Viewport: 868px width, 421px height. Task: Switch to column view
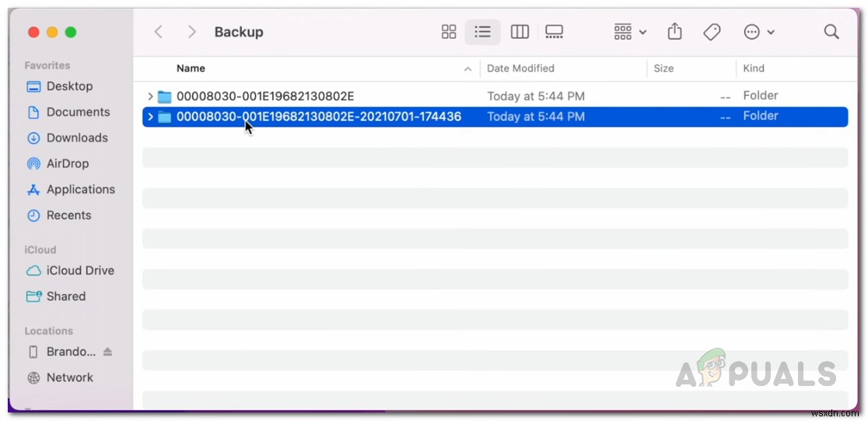coord(520,32)
